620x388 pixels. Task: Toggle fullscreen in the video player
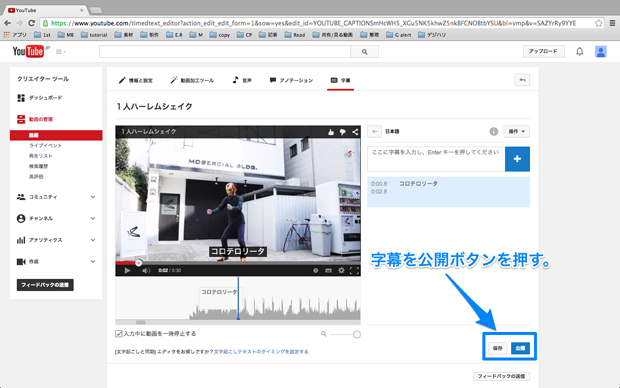[354, 271]
